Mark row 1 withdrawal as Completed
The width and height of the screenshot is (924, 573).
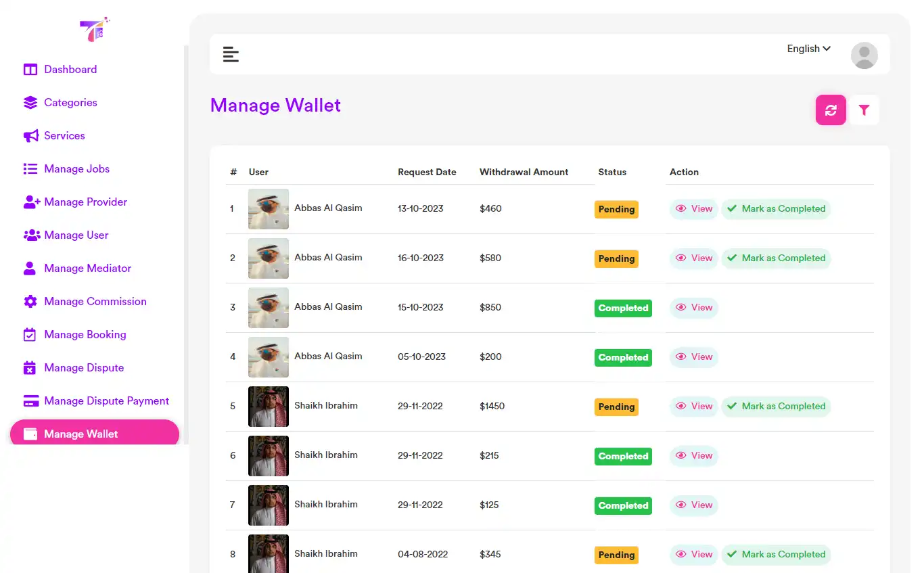[776, 209]
